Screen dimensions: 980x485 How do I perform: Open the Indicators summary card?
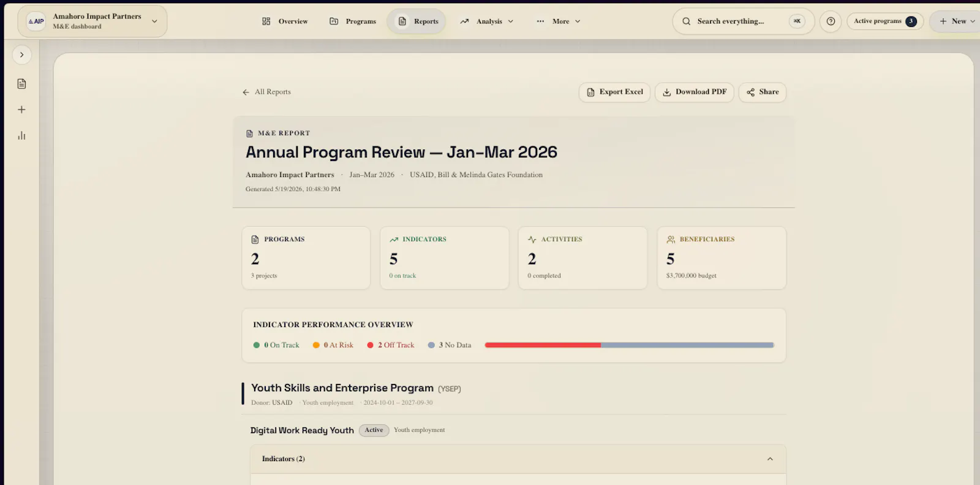(x=445, y=258)
